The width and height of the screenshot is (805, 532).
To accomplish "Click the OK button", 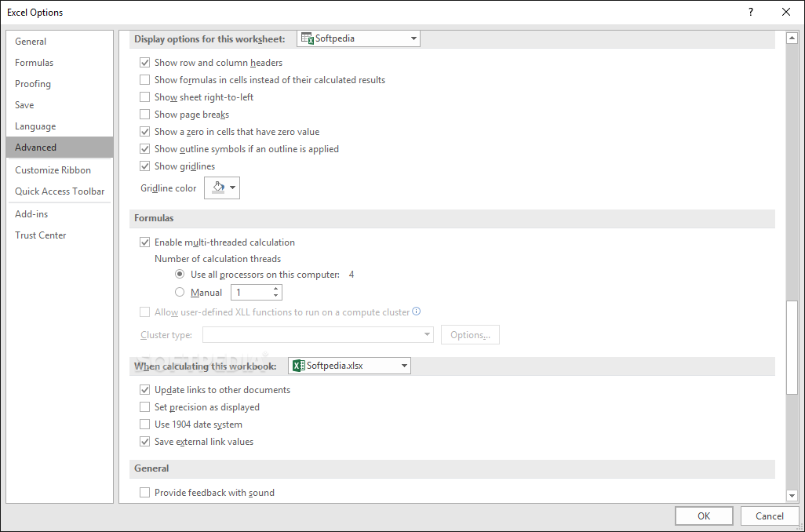I will tap(704, 516).
